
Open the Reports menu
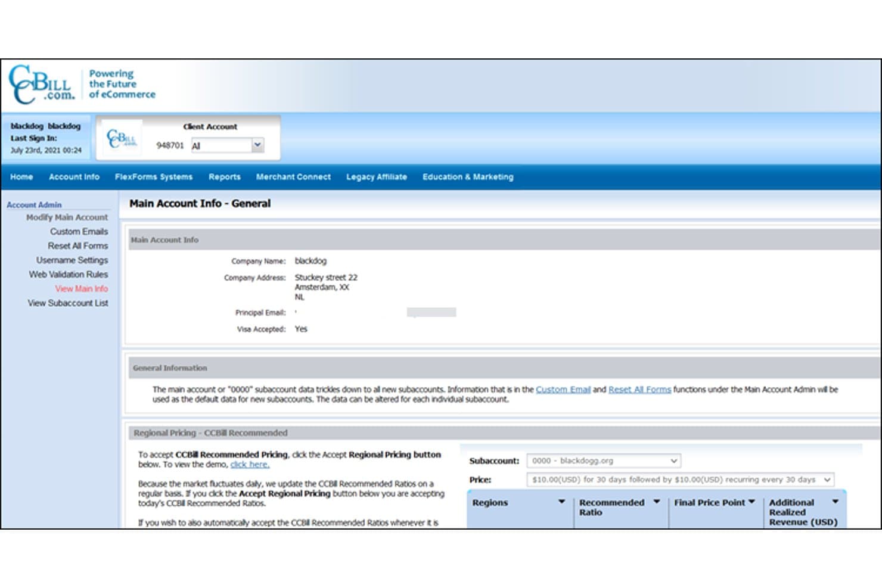point(225,177)
